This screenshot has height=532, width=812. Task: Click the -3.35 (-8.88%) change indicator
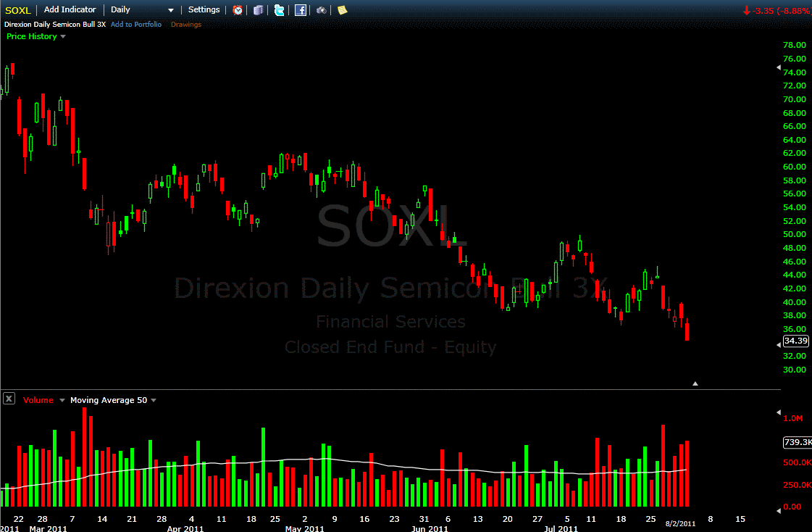click(x=777, y=10)
